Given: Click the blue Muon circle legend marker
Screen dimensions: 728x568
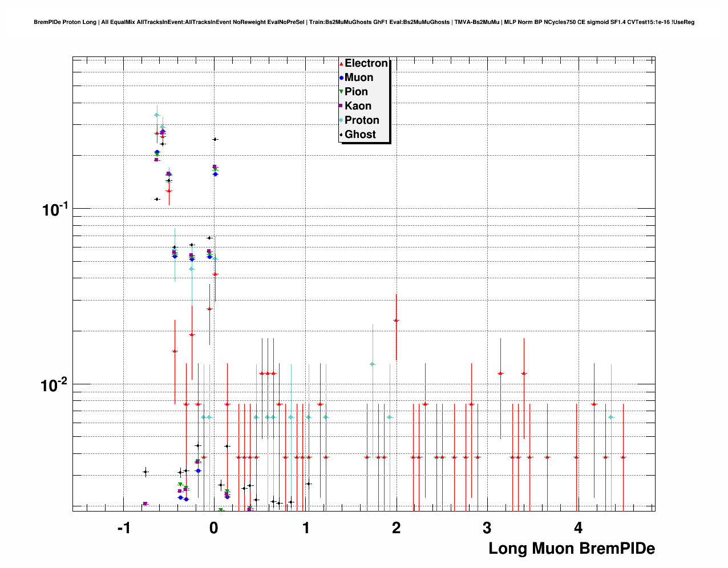Looking at the screenshot, I should click(341, 78).
